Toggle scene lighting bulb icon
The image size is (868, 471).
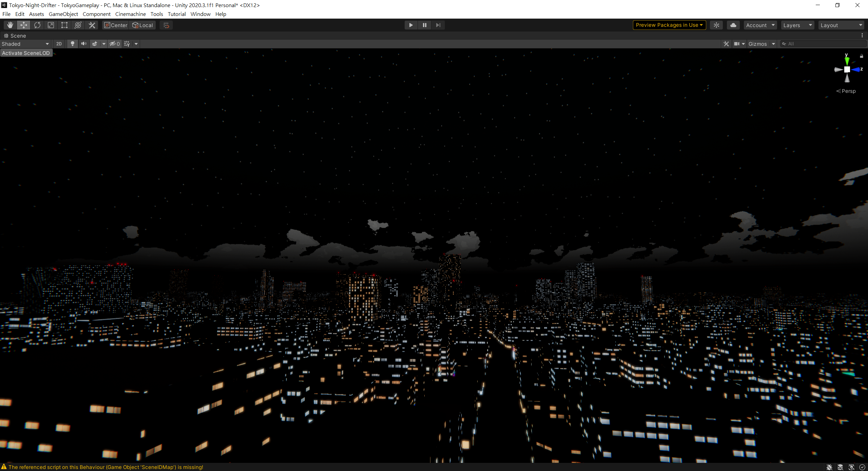pos(72,44)
